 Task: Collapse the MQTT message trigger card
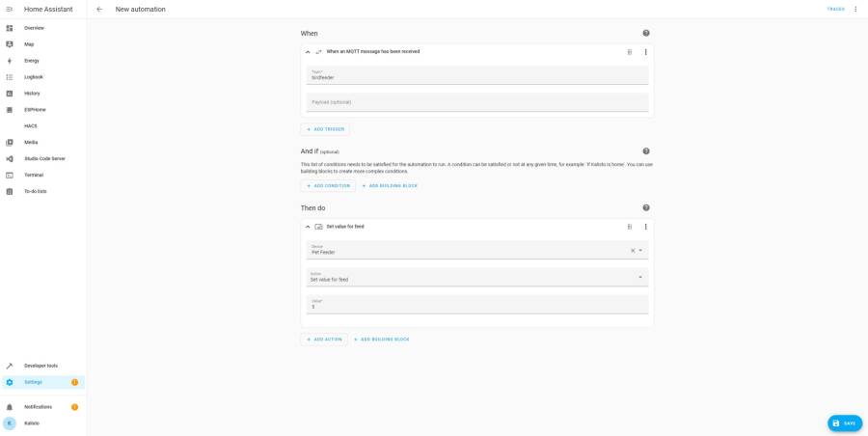point(308,52)
